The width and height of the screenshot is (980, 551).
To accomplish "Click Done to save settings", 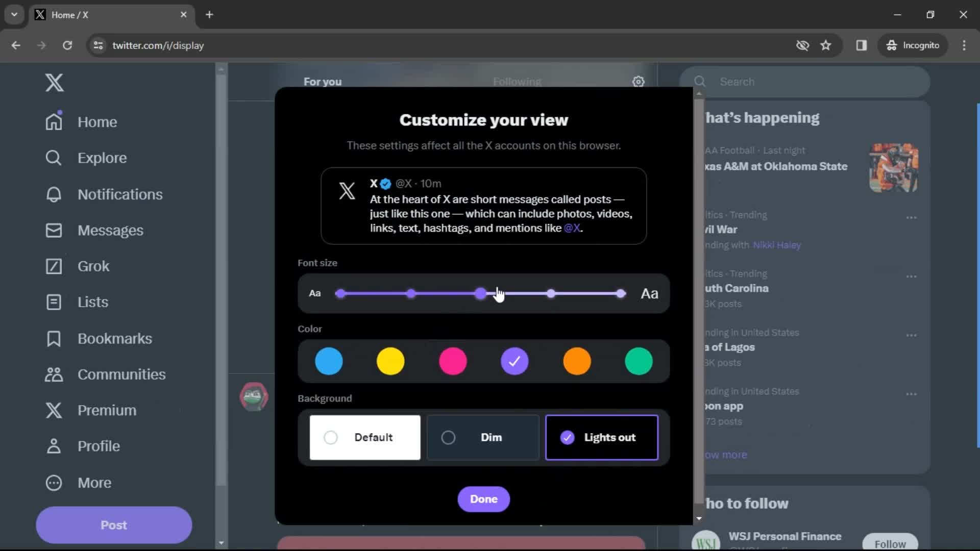I will coord(483,498).
